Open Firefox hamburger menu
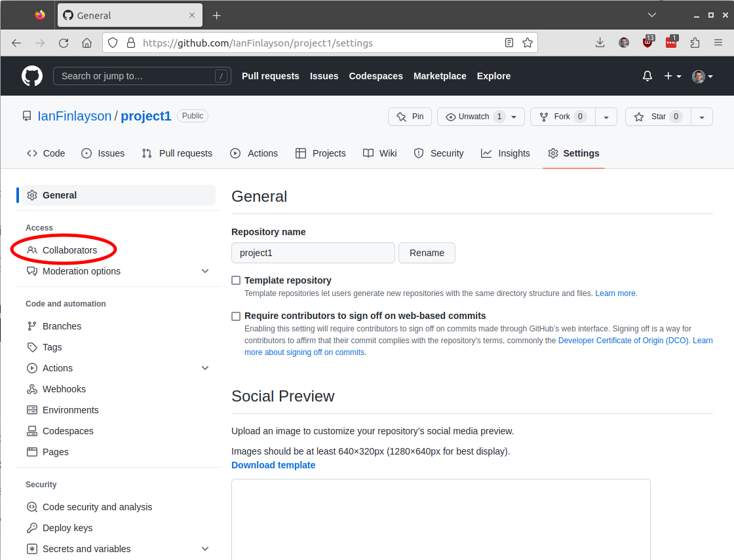Image resolution: width=734 pixels, height=560 pixels. click(x=718, y=43)
